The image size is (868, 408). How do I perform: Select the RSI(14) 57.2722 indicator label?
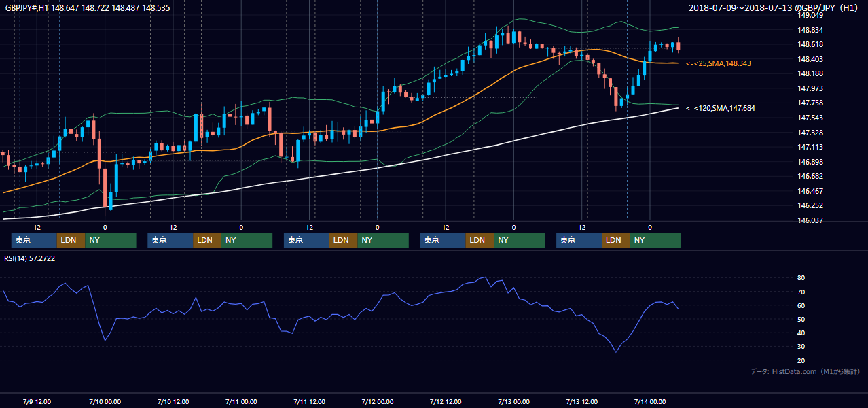[30, 258]
